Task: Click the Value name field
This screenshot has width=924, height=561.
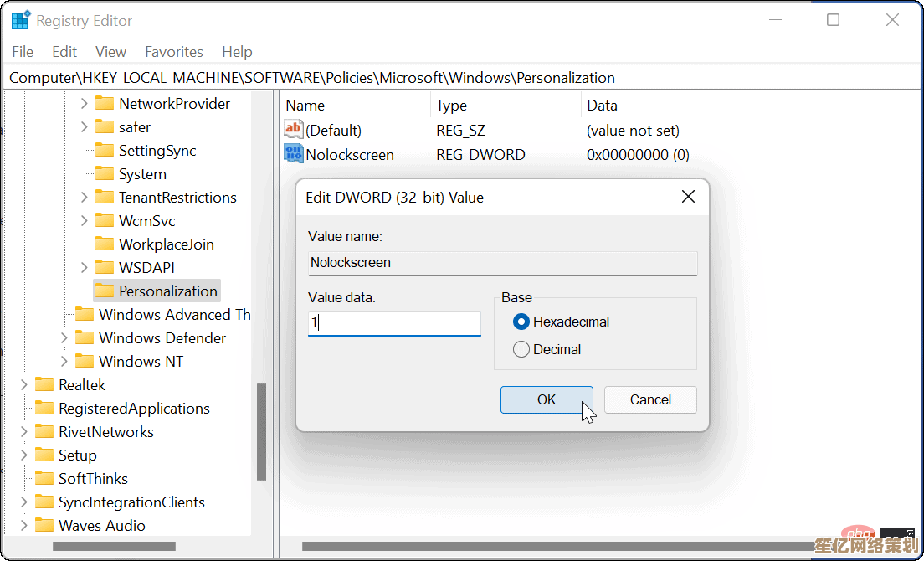Action: (x=503, y=264)
